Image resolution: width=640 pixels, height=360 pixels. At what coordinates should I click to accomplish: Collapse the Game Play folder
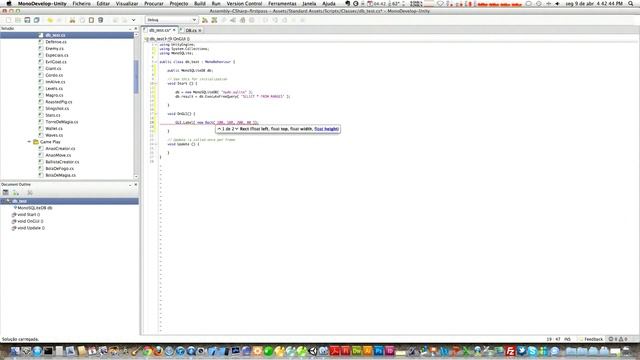(x=29, y=142)
